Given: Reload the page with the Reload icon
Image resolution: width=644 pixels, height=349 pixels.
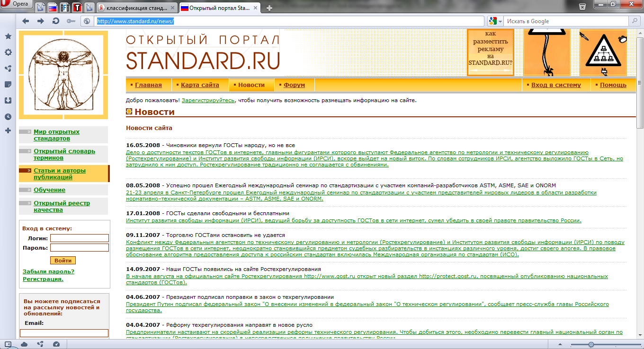Looking at the screenshot, I should coord(56,21).
